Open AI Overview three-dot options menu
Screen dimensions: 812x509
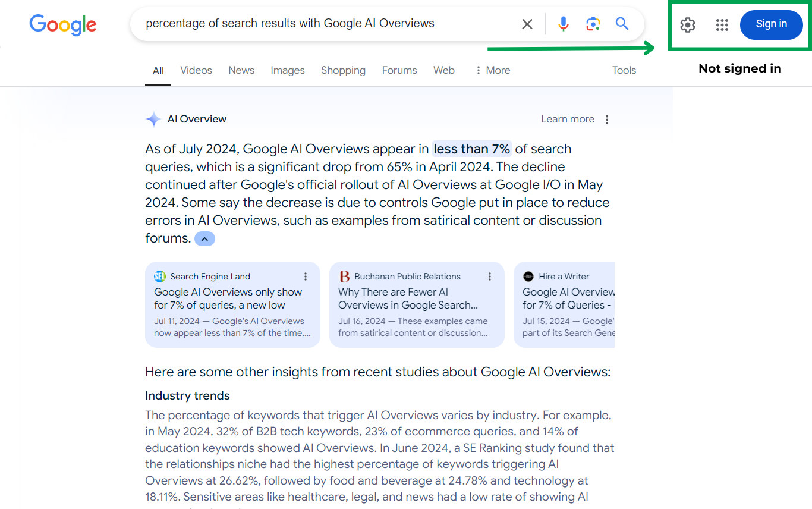click(607, 120)
